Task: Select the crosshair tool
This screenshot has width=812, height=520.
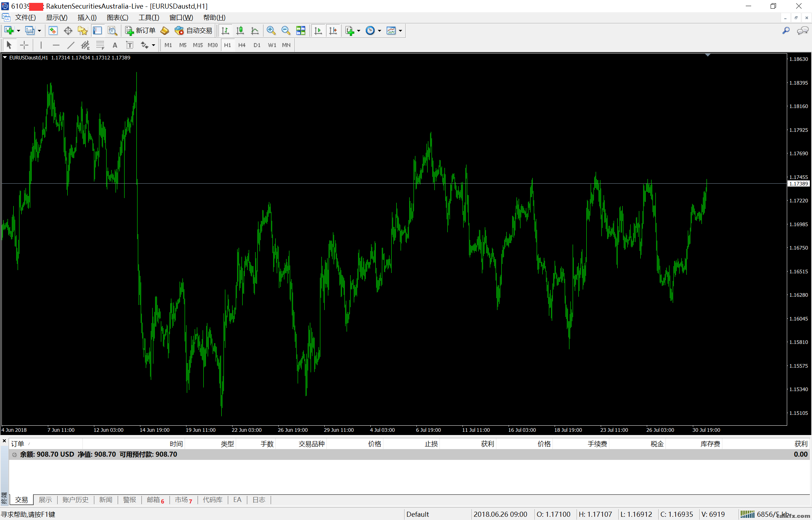Action: pyautogui.click(x=24, y=45)
